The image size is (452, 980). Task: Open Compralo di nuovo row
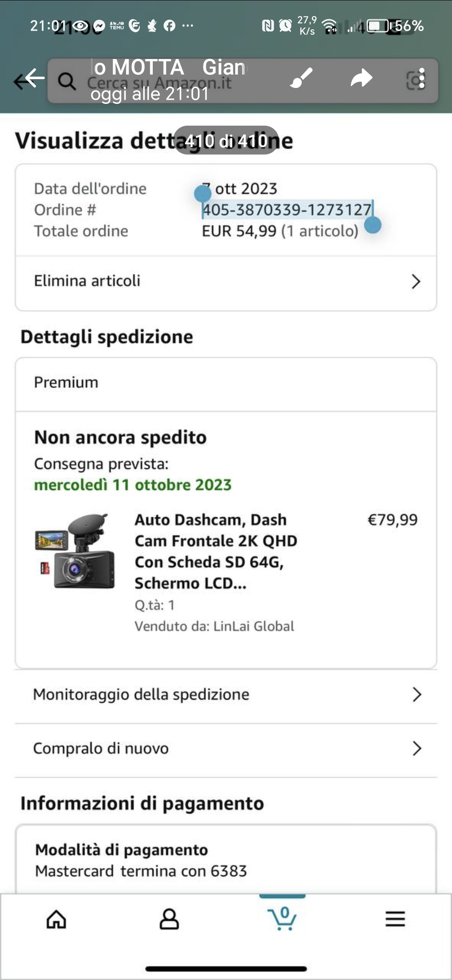226,748
